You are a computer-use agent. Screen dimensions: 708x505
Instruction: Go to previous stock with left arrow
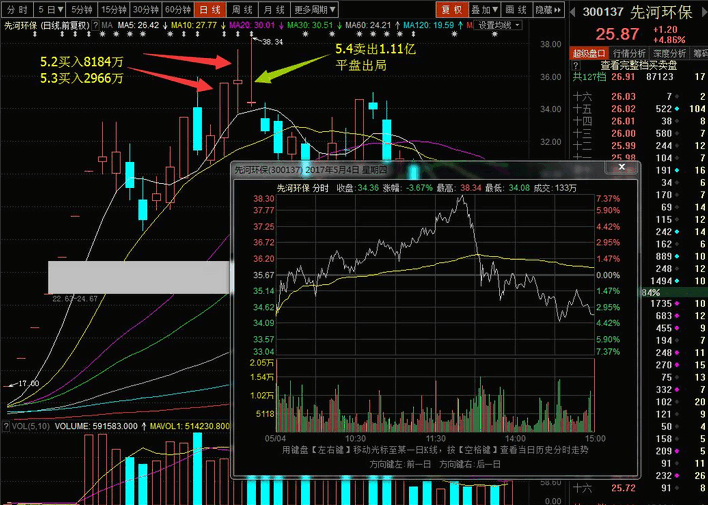coord(573,12)
